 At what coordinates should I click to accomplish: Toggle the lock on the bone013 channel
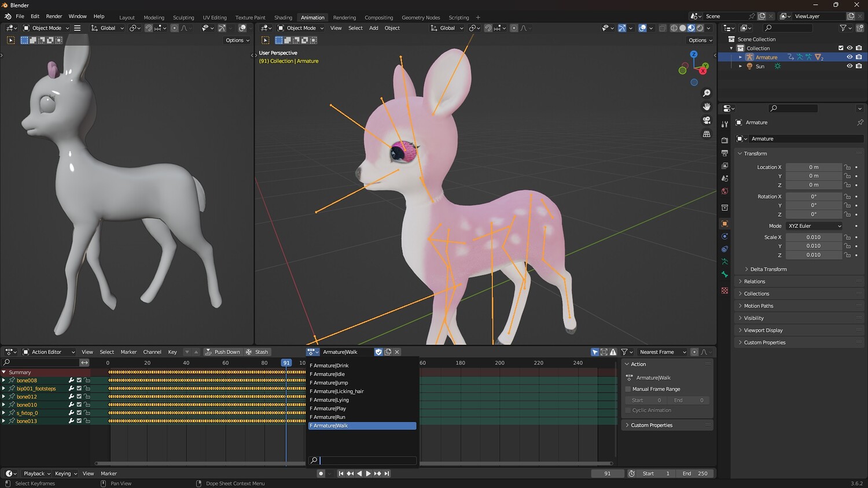tap(87, 421)
